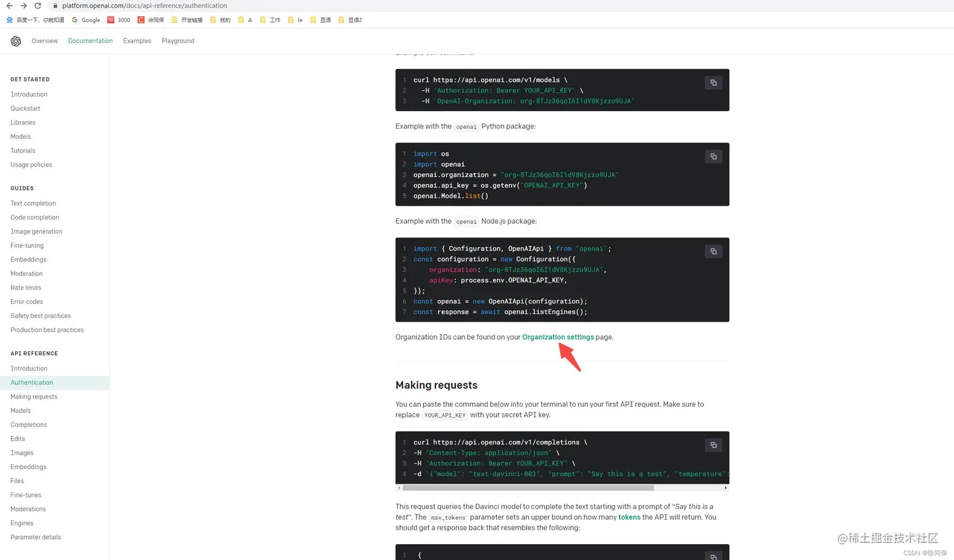Viewport: 954px width, 560px height.
Task: Open the Google bookmark
Action: click(86, 20)
